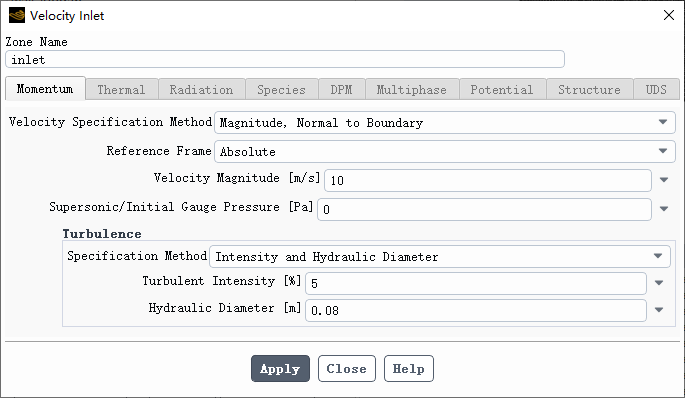The image size is (685, 398).
Task: Switch to the Thermal tab
Action: tap(121, 90)
